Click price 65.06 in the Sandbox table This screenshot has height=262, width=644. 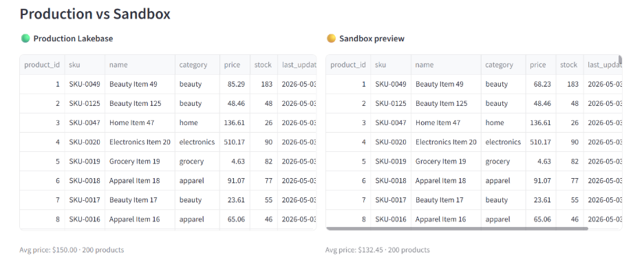[541, 219]
